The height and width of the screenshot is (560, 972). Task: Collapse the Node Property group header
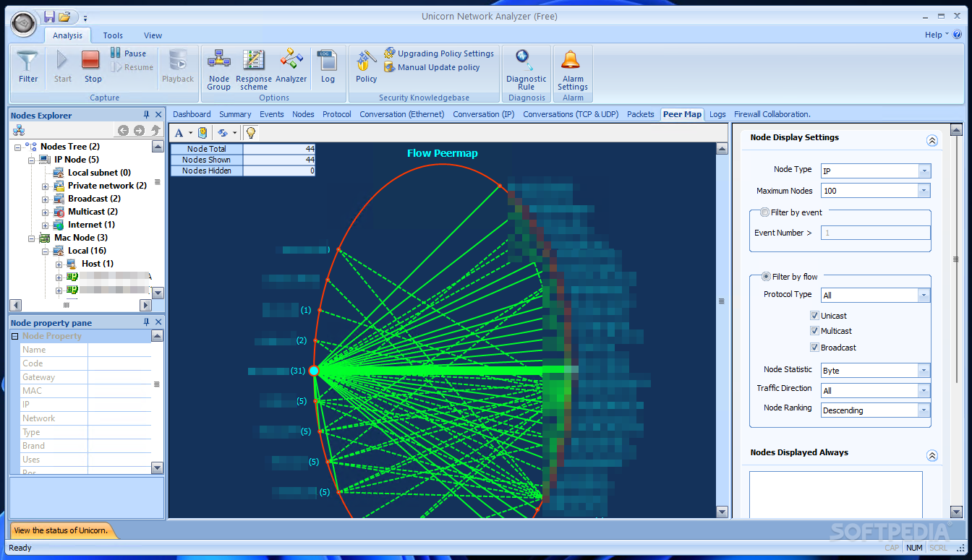(x=14, y=337)
